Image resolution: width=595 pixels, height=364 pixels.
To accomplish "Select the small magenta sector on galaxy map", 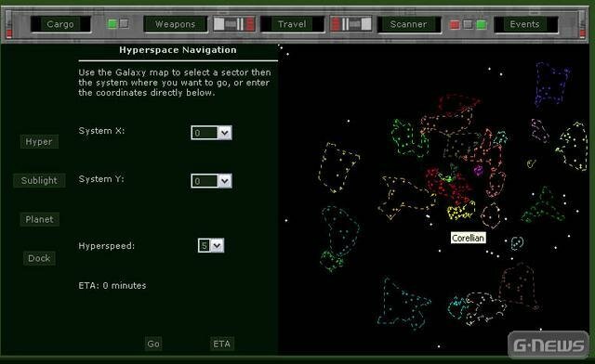I will tap(479, 171).
